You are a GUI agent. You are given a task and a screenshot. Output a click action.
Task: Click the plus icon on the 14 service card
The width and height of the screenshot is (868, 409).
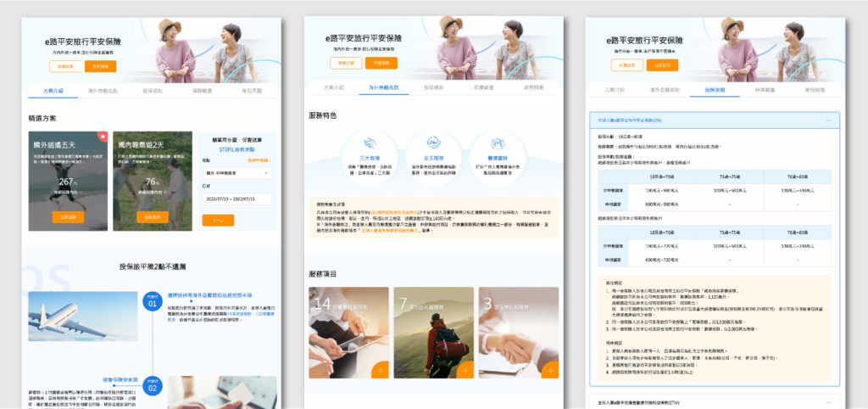(380, 369)
